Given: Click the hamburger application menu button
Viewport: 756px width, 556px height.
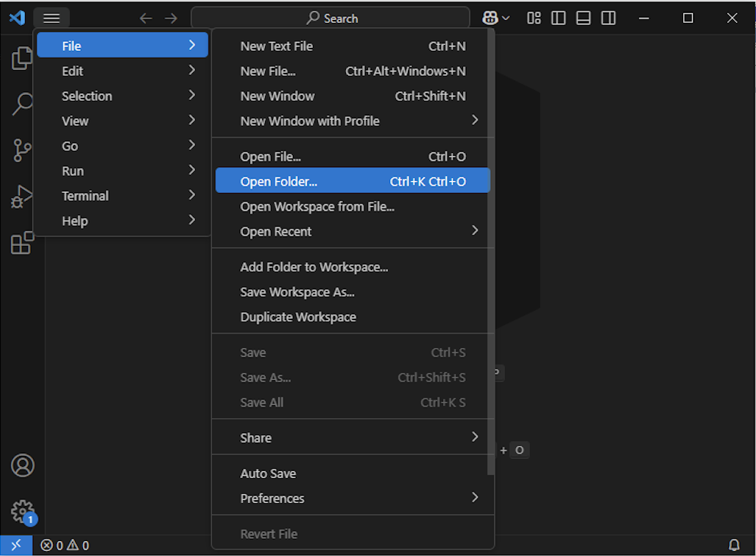Looking at the screenshot, I should click(51, 18).
